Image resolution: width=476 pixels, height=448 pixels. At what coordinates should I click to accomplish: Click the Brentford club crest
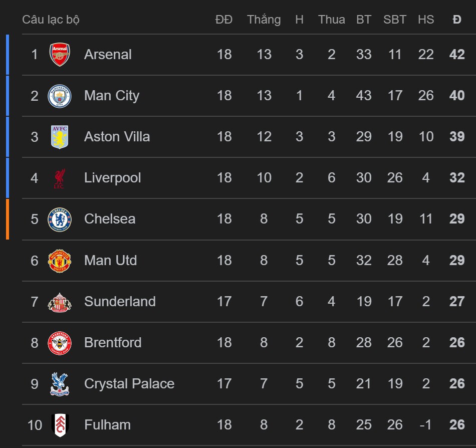(60, 343)
